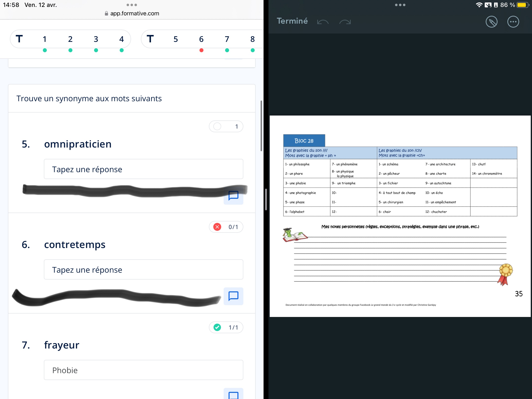Click the page vertical scrollbar
532x399 pixels.
click(x=261, y=126)
